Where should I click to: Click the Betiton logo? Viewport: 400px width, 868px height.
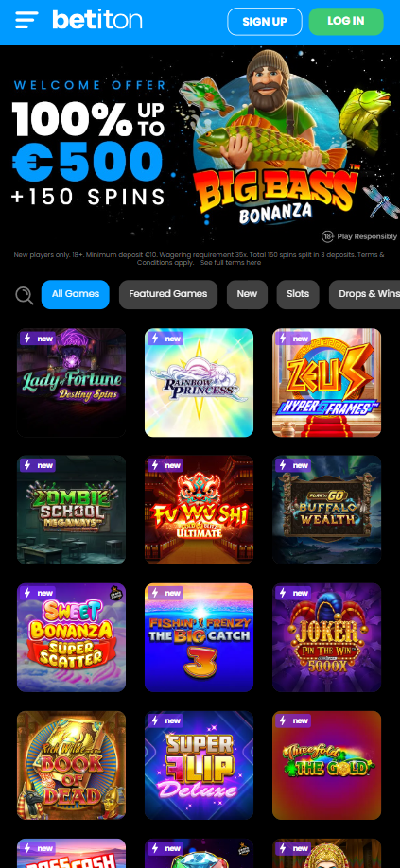click(x=97, y=20)
